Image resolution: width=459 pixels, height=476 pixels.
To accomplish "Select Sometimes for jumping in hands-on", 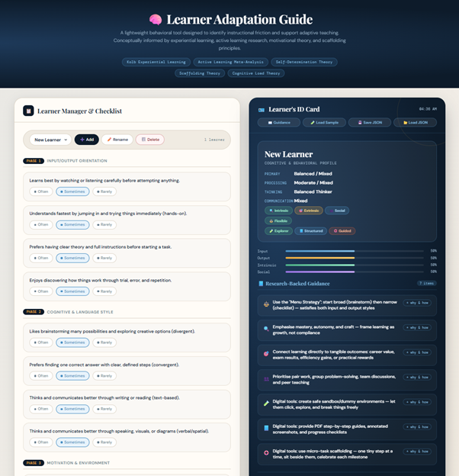I will click(x=72, y=224).
